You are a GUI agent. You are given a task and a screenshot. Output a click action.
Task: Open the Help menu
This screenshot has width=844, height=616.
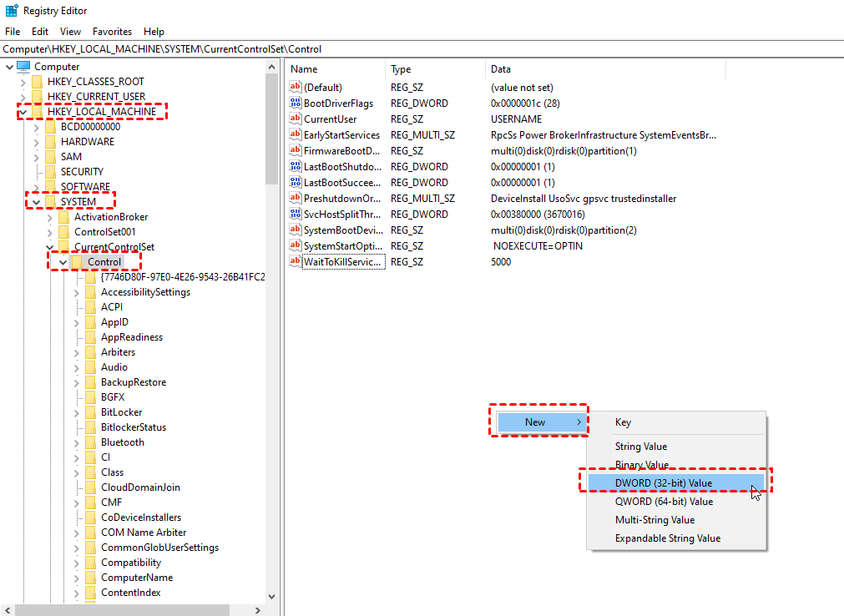[x=154, y=32]
